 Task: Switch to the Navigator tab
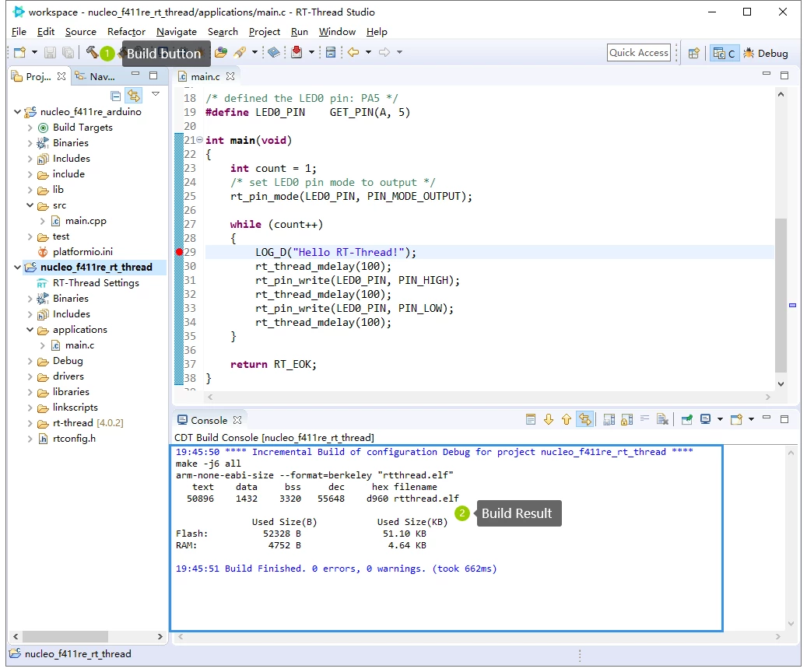click(96, 77)
